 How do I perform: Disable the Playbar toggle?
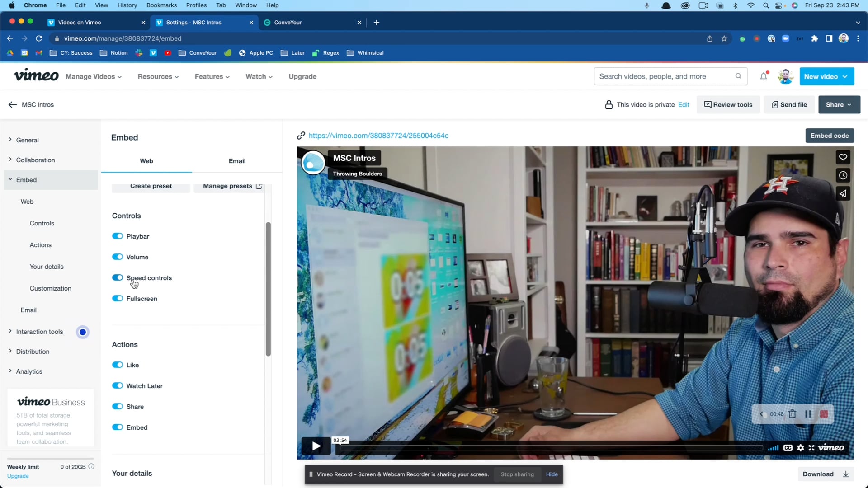117,236
